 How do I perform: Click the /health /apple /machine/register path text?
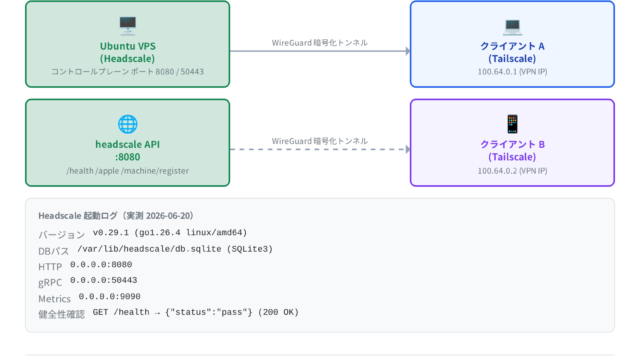(x=127, y=171)
